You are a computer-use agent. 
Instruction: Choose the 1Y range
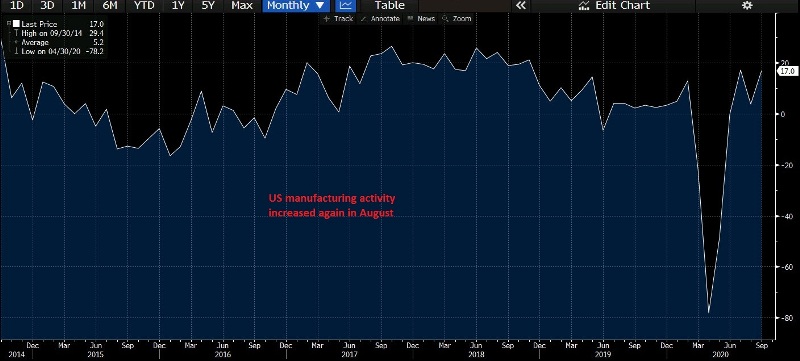(x=179, y=6)
